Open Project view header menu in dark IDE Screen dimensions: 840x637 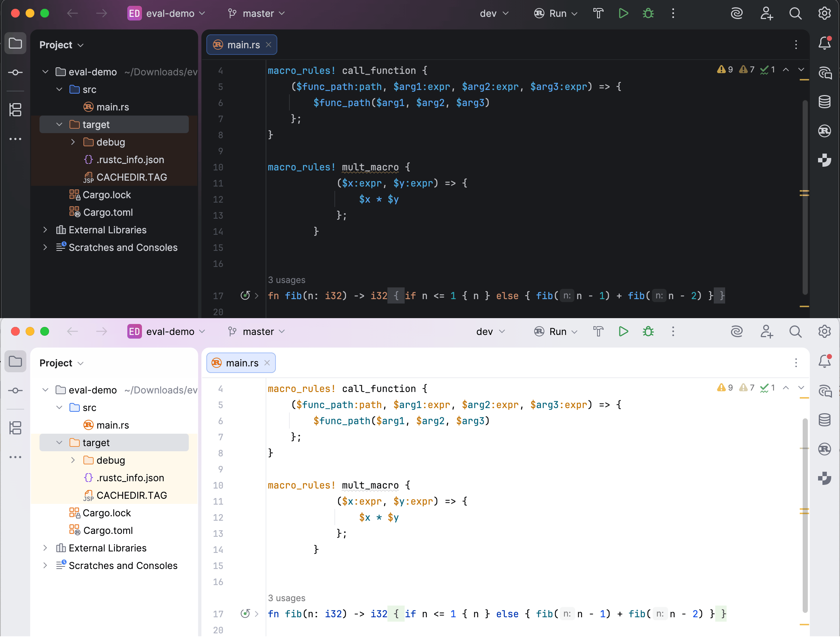(61, 45)
